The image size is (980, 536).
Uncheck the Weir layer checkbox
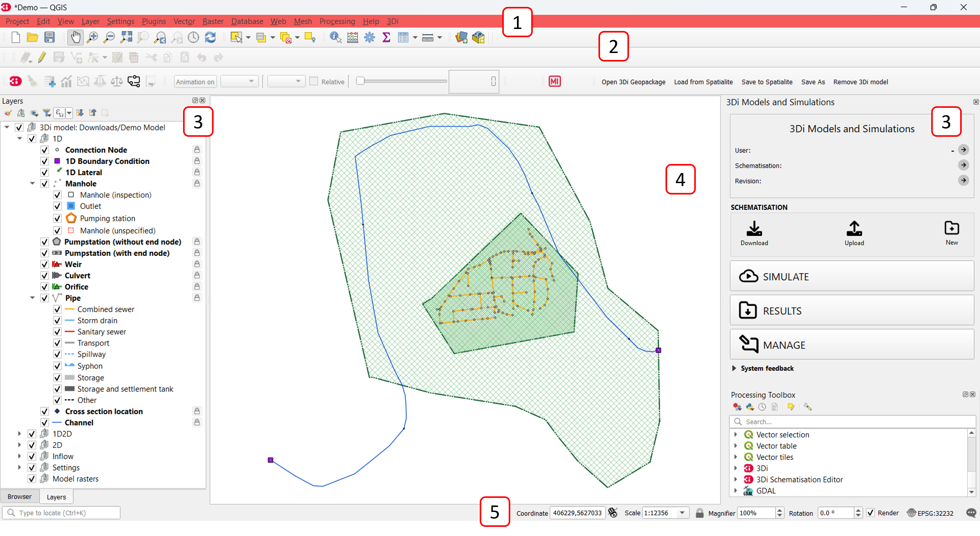[x=45, y=264]
